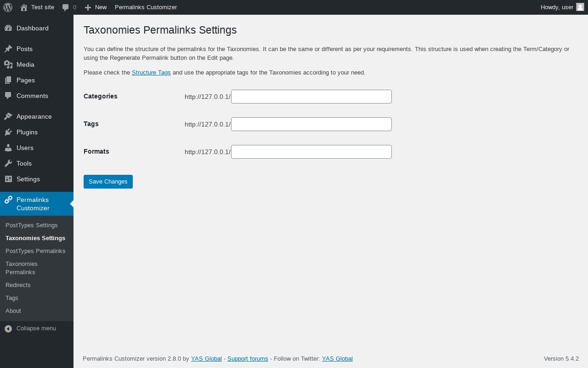588x368 pixels.
Task: Click the Save Changes button
Action: 108,182
